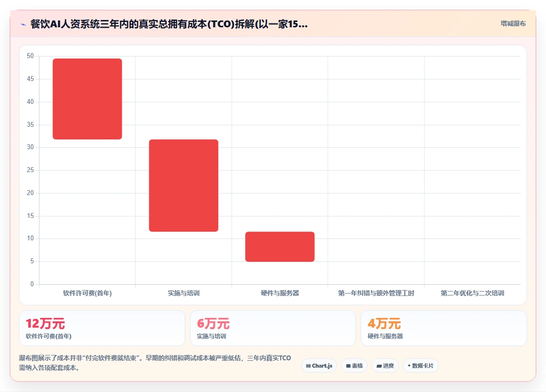Viewport: 546px width, 392px height.
Task: Click the blue lightning icon beside the title
Action: click(23, 24)
